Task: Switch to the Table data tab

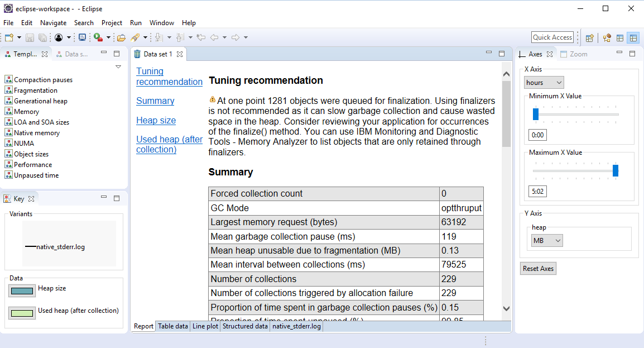Action: pyautogui.click(x=173, y=326)
